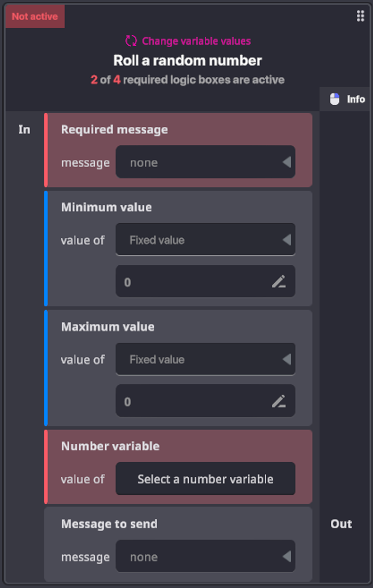Screen dimensions: 373x588
Task: Click the 'Change variable values' link text
Action: pyautogui.click(x=196, y=41)
